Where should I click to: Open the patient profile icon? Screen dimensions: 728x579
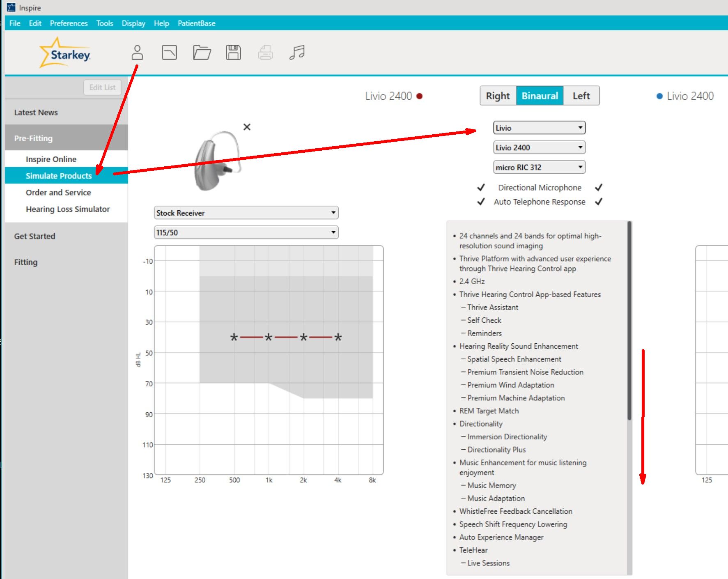point(137,53)
